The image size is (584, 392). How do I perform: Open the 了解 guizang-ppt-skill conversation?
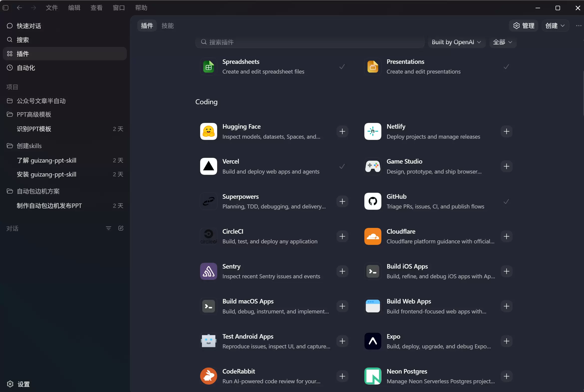[x=65, y=161]
